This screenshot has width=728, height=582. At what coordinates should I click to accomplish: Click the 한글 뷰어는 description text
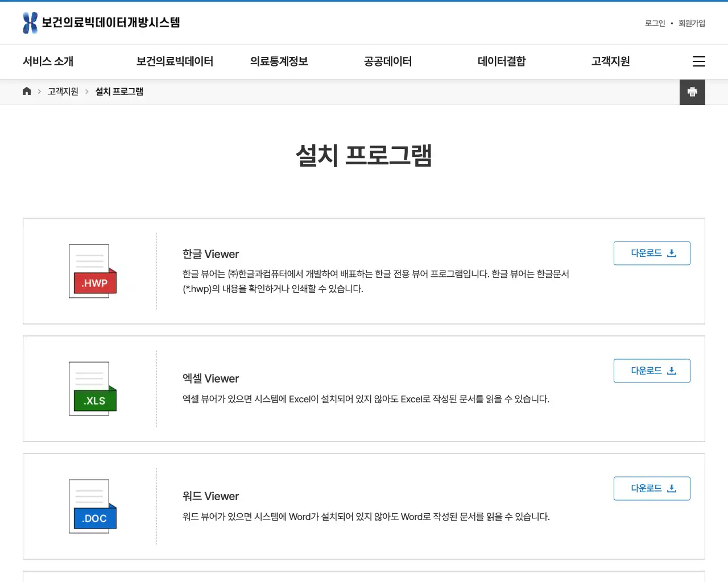coord(376,281)
